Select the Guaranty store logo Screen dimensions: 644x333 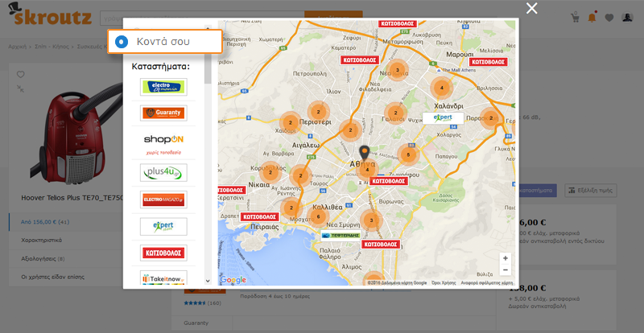163,113
